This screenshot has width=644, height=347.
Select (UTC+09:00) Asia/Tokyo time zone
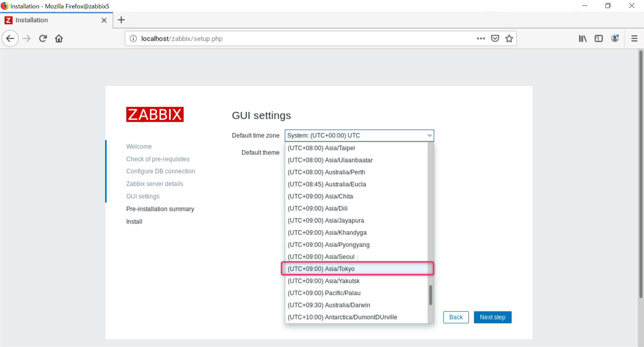357,269
